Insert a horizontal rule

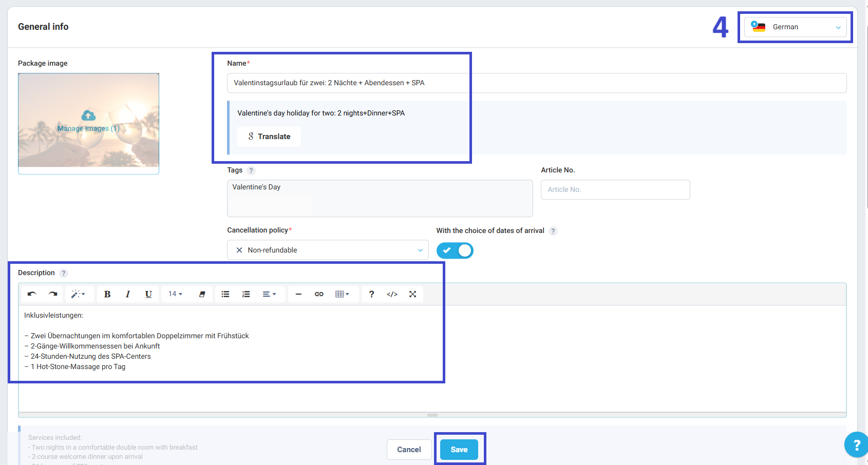tap(298, 294)
